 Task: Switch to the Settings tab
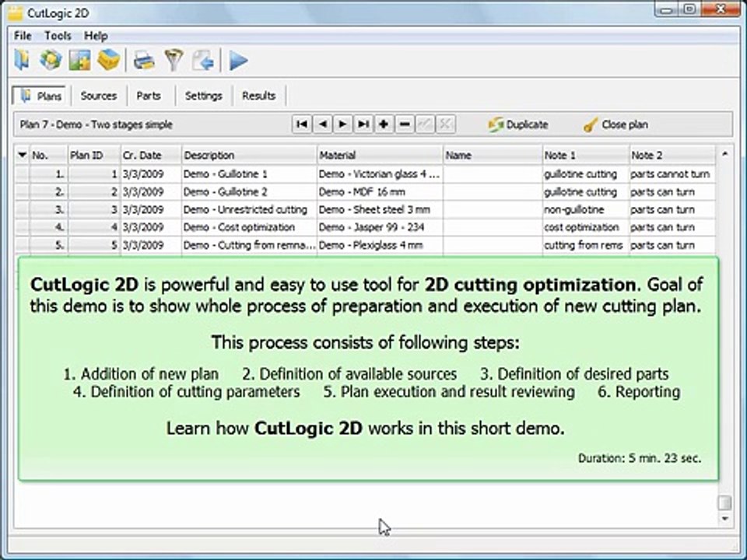[x=203, y=96]
